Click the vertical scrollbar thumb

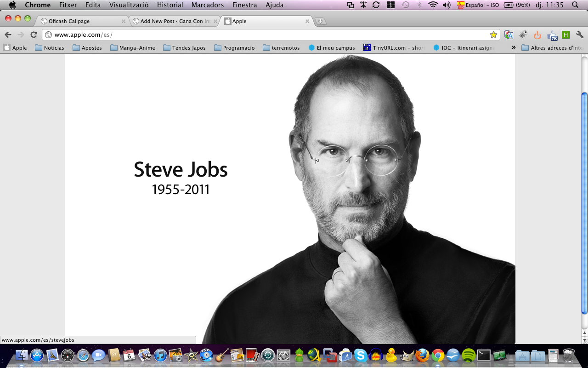tap(584, 202)
